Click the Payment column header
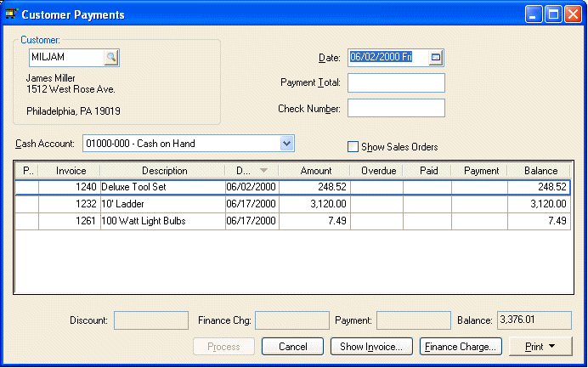The height and width of the screenshot is (368, 588). (x=479, y=171)
